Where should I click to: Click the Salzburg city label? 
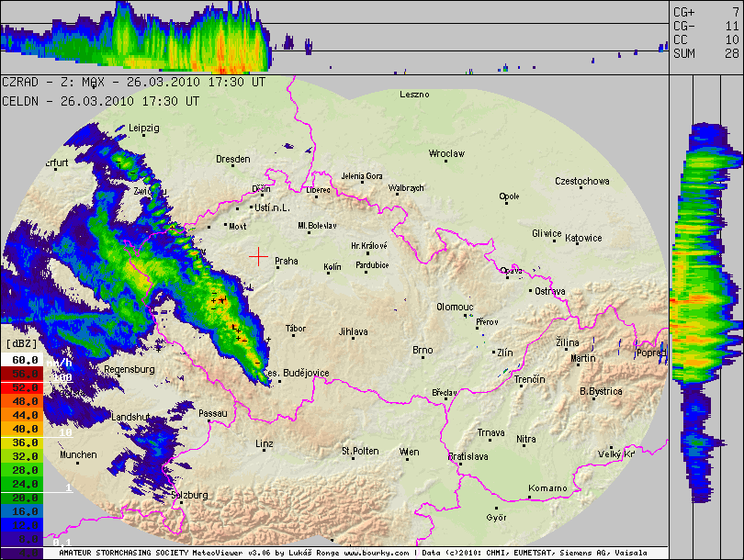[x=190, y=495]
